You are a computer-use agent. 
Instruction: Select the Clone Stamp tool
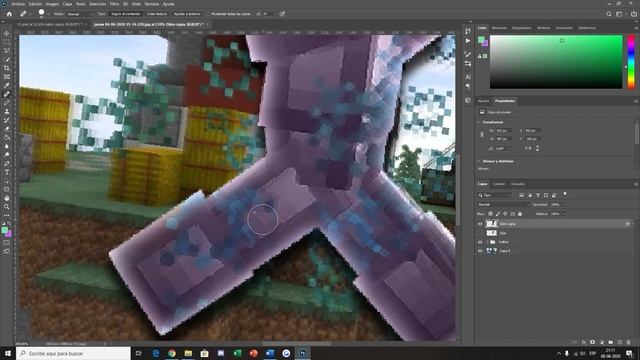tap(7, 111)
